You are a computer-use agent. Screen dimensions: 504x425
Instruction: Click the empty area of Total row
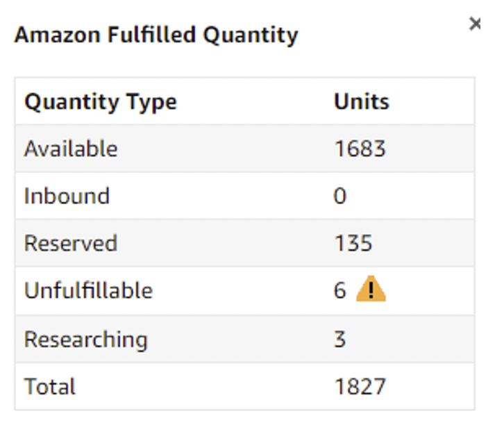click(205, 386)
